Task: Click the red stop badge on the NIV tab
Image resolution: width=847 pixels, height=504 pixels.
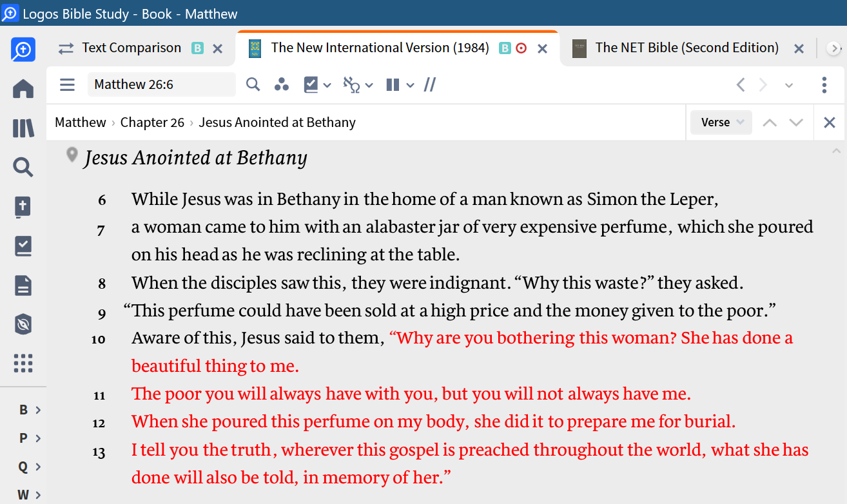Action: click(521, 48)
